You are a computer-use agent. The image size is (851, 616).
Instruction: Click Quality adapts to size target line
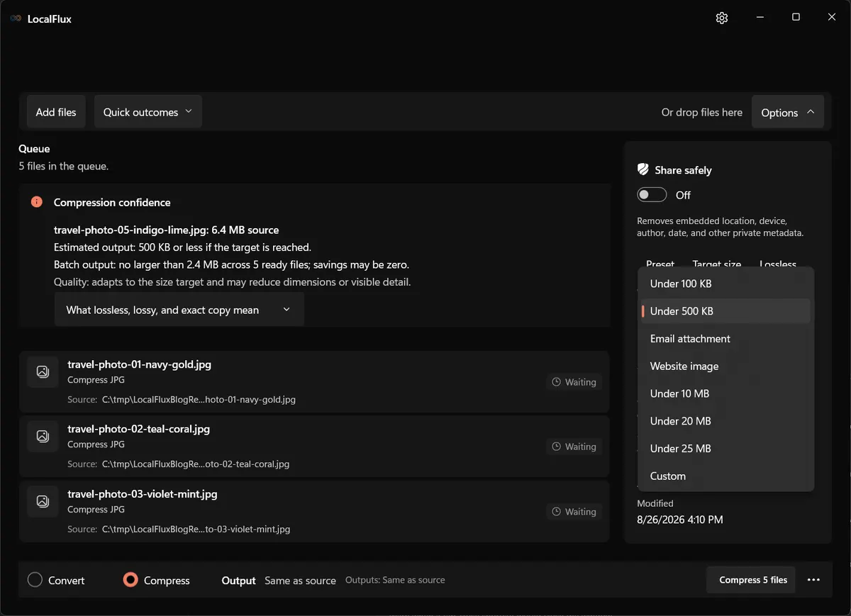coord(233,281)
